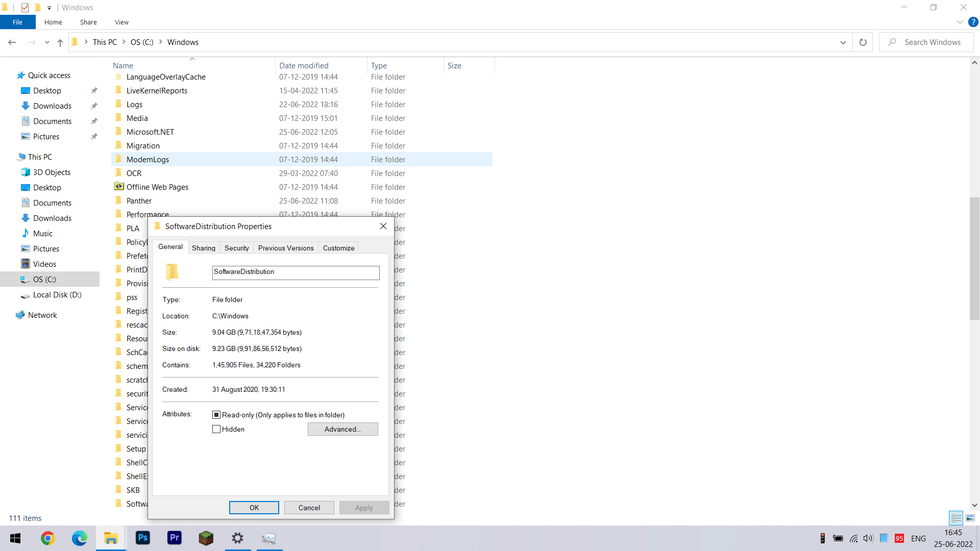Enable the Hidden attribute checkbox
Viewport: 980px width, 551px height.
pyautogui.click(x=216, y=429)
